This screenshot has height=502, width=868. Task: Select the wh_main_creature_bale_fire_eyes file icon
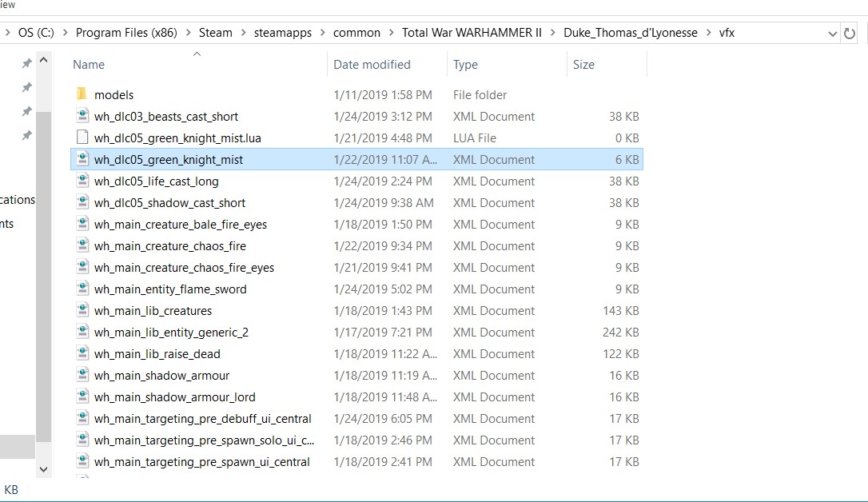tap(82, 224)
